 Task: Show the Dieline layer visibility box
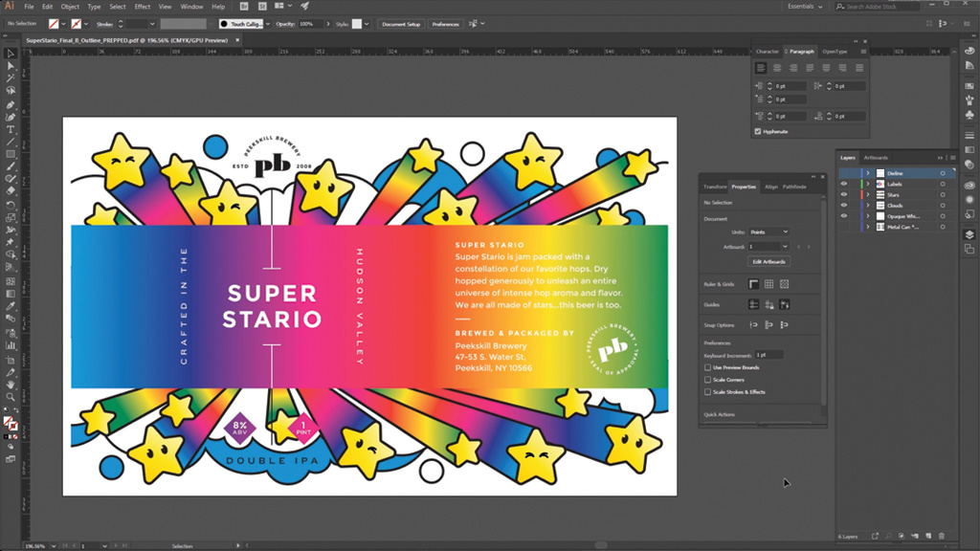click(844, 173)
